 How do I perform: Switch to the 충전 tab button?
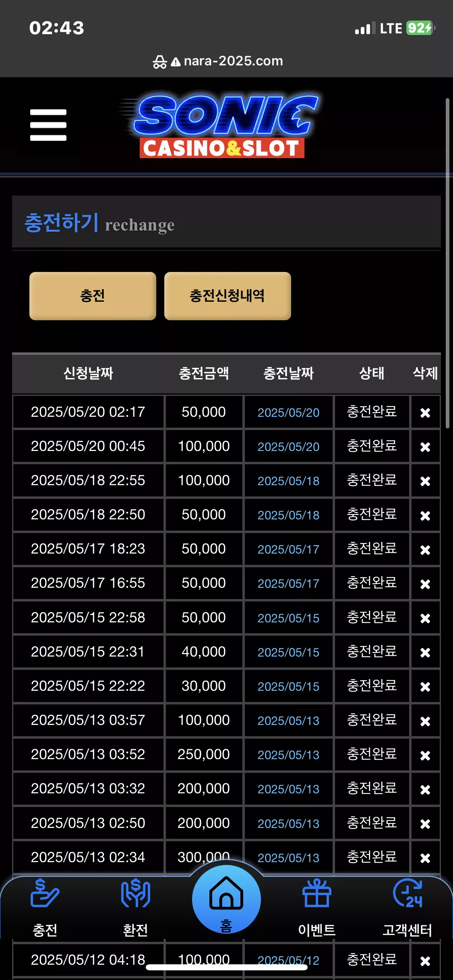pyautogui.click(x=93, y=296)
